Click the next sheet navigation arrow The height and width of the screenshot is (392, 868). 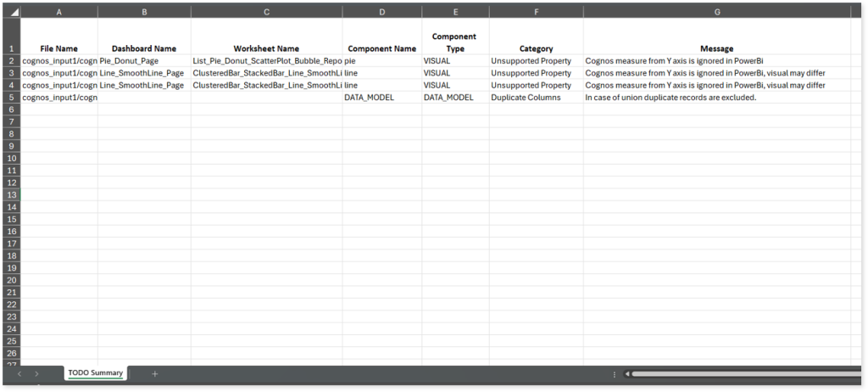[x=36, y=373]
